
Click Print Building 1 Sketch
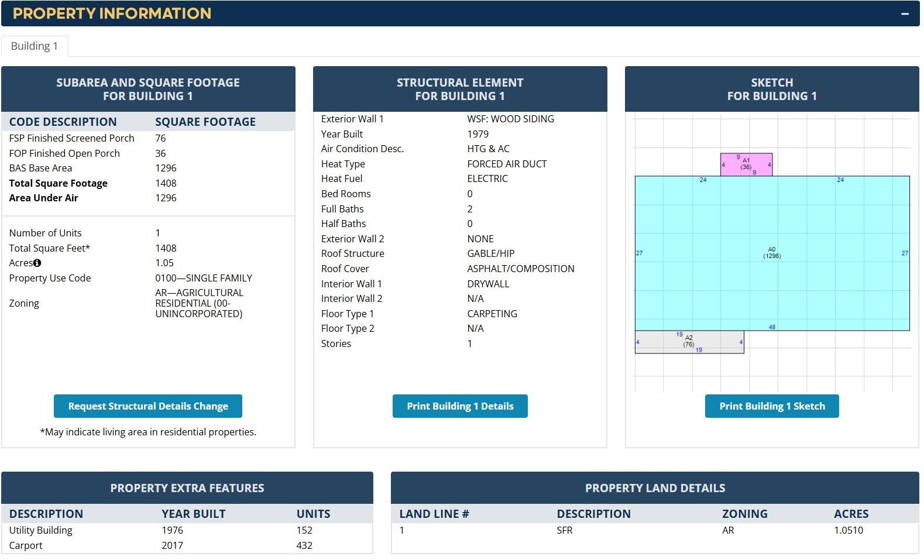771,406
